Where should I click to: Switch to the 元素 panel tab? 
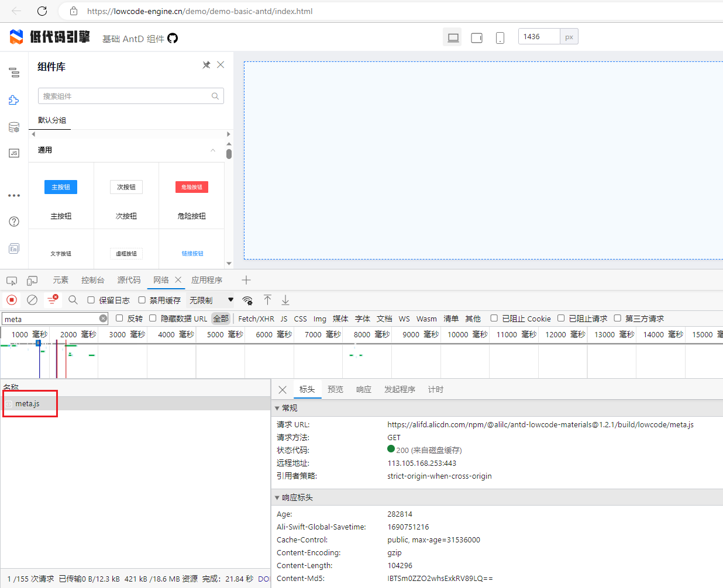60,280
